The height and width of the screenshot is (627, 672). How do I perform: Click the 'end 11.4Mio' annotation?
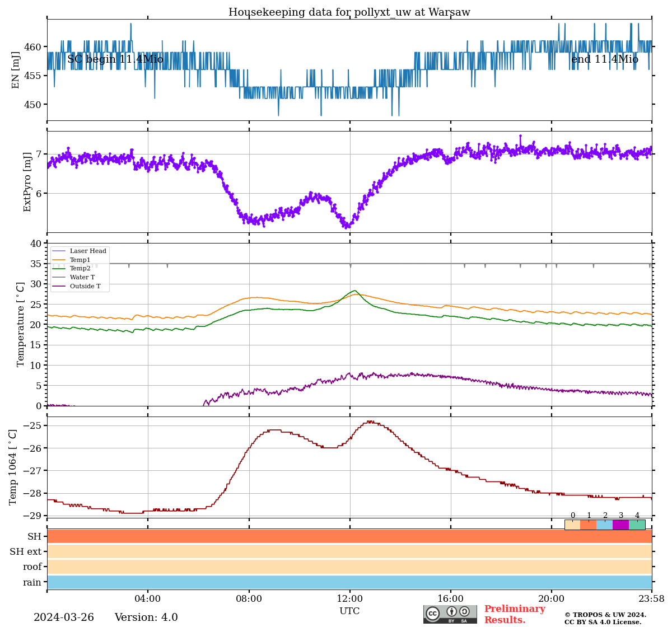point(605,59)
